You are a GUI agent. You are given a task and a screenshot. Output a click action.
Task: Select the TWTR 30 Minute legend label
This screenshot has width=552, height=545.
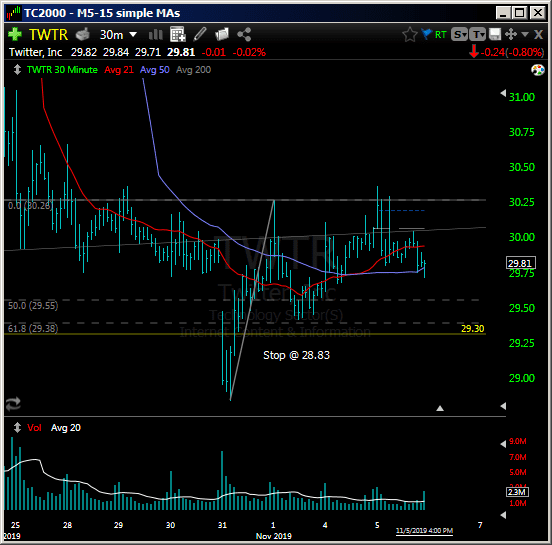click(x=62, y=70)
